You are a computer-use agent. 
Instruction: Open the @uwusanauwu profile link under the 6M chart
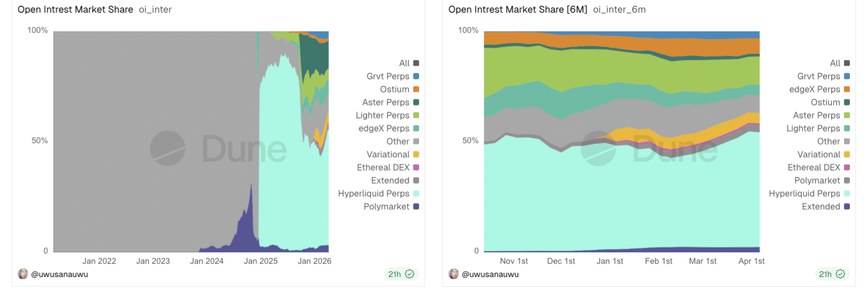click(x=490, y=274)
